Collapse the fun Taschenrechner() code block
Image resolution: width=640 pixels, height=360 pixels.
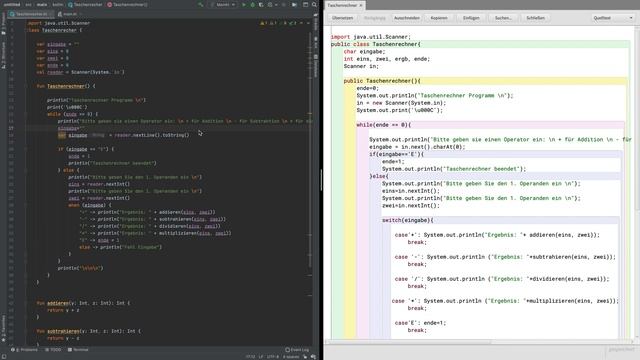(x=26, y=86)
